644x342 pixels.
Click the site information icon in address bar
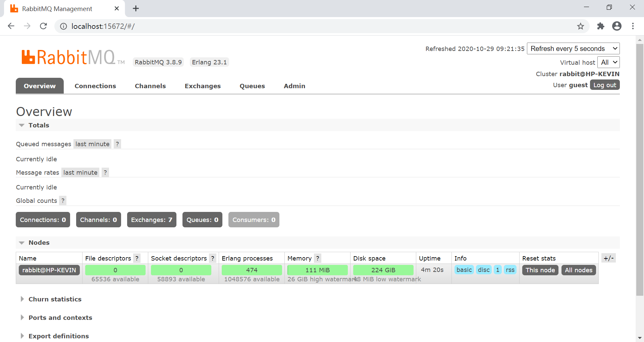pyautogui.click(x=63, y=26)
